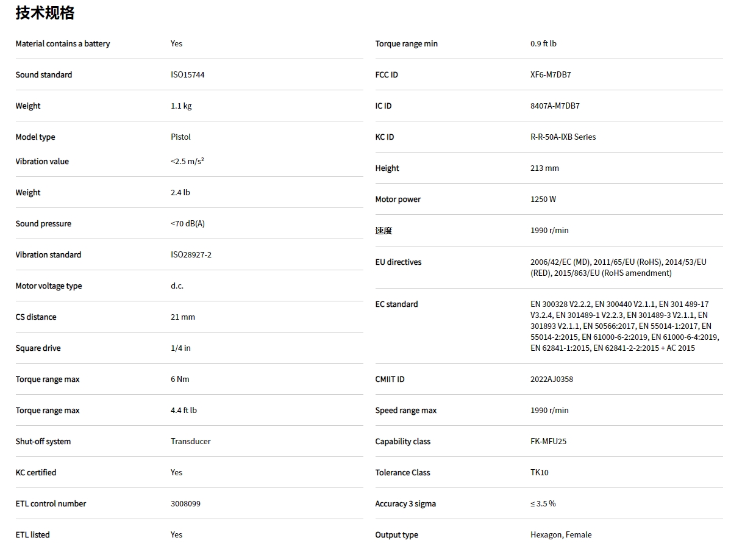Click the CMIIT ID value 2022AJ0358
The height and width of the screenshot is (543, 756).
click(551, 379)
